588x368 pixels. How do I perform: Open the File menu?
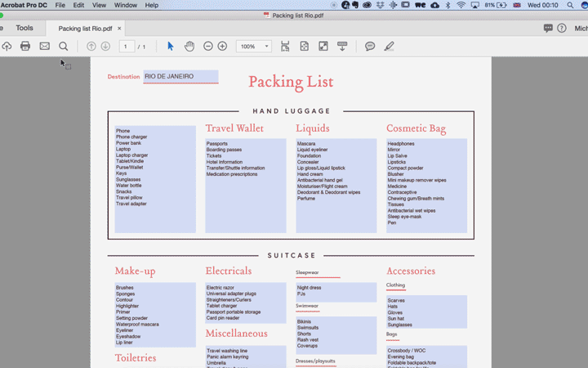click(60, 5)
